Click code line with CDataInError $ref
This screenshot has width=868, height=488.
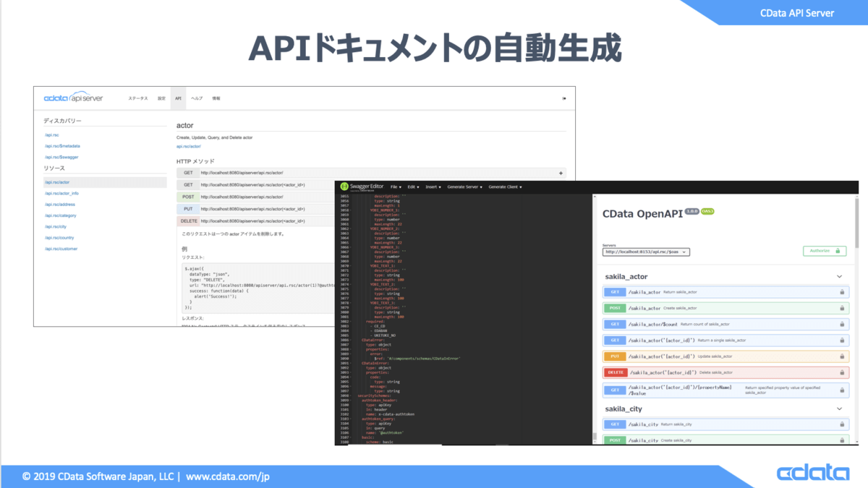[x=417, y=358]
